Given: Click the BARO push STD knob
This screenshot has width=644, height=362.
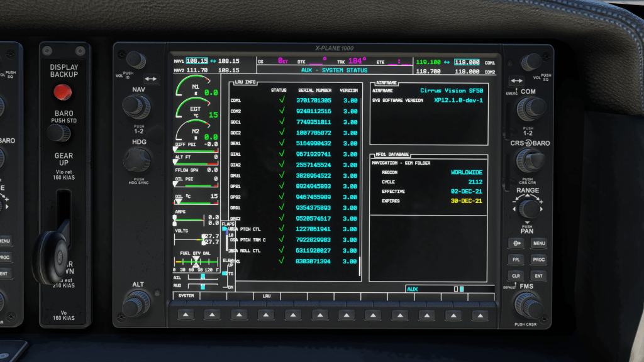Looking at the screenshot, I should click(58, 133).
